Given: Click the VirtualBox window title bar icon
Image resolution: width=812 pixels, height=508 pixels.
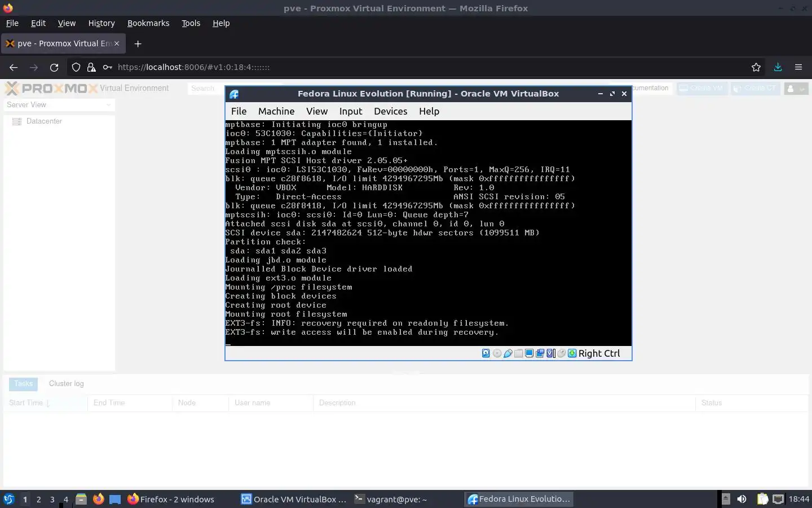Looking at the screenshot, I should point(234,94).
